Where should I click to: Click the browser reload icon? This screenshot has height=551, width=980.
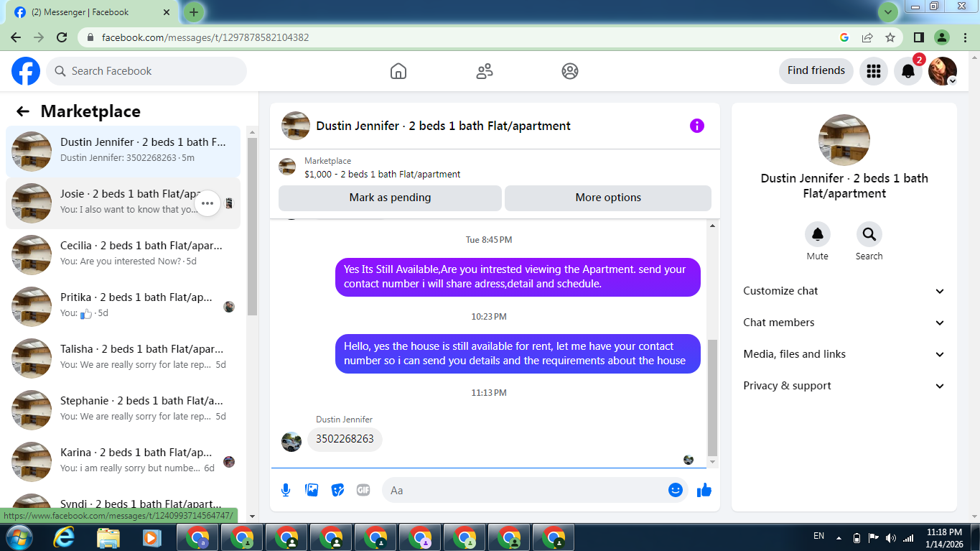62,37
